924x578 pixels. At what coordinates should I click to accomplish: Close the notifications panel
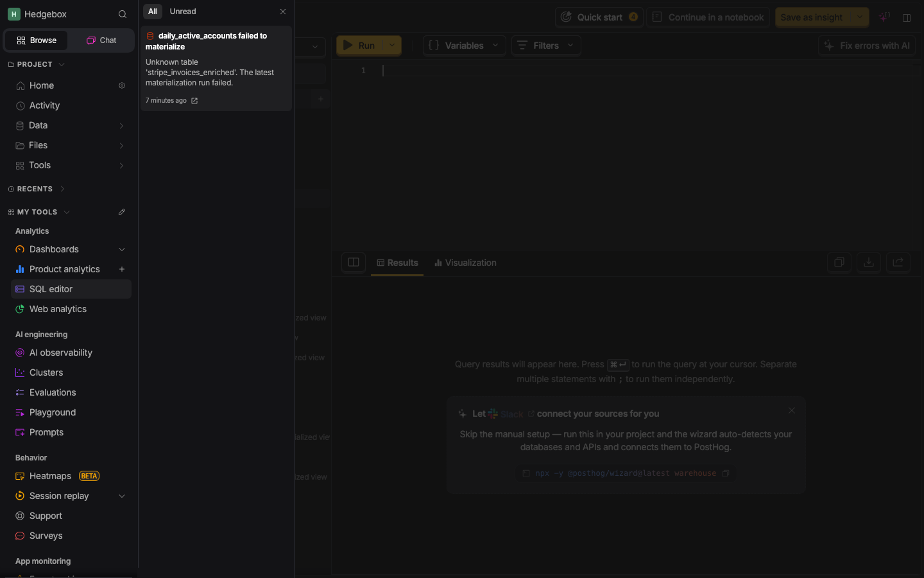pos(283,12)
